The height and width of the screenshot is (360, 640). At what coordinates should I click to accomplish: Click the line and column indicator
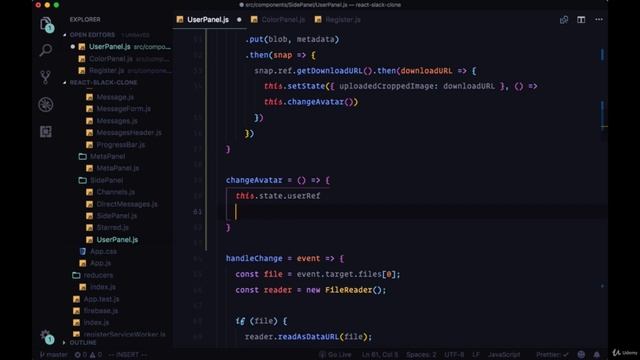tap(380, 355)
